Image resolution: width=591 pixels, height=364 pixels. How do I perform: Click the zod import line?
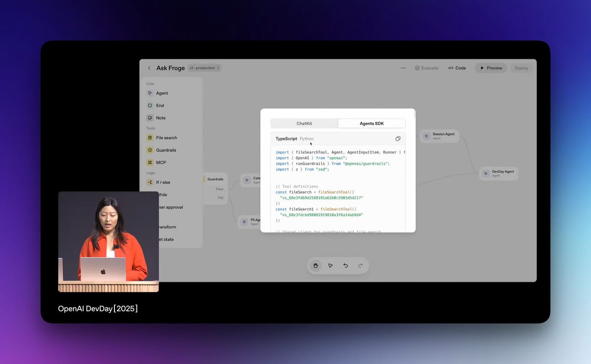(x=302, y=169)
